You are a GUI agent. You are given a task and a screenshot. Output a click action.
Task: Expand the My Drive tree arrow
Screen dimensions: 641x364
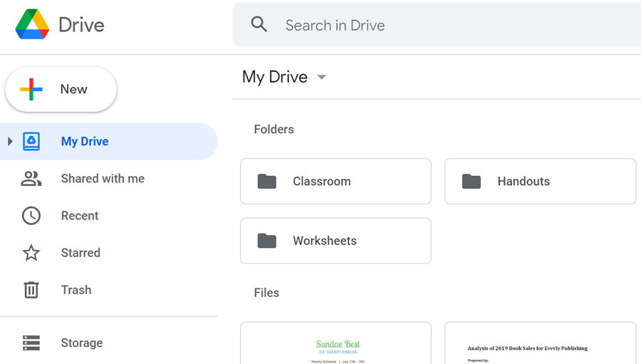[10, 141]
